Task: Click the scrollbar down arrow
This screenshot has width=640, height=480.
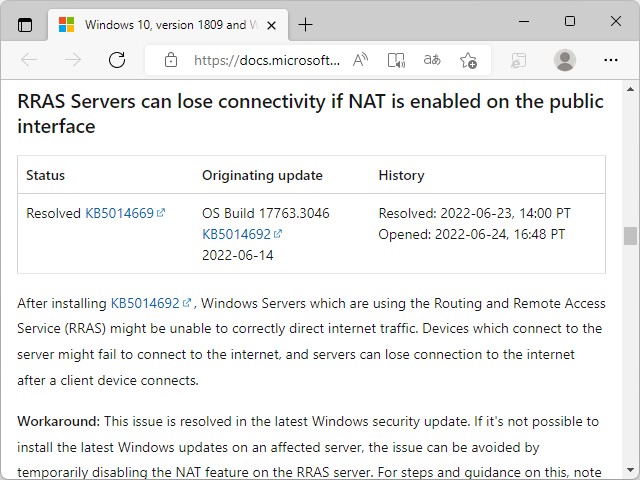Action: tap(630, 471)
